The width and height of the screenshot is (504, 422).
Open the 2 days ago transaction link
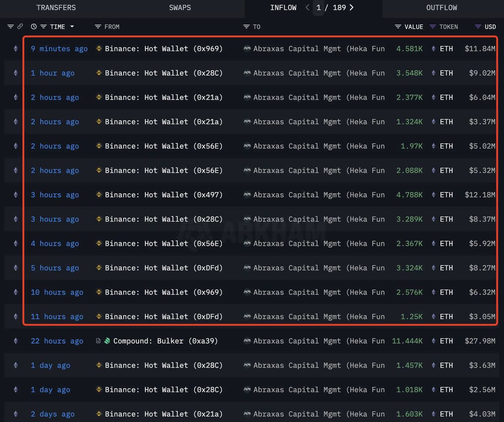pyautogui.click(x=53, y=414)
